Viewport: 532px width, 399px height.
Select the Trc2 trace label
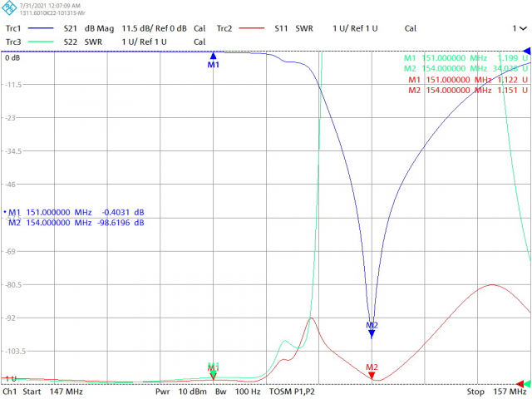pos(224,28)
